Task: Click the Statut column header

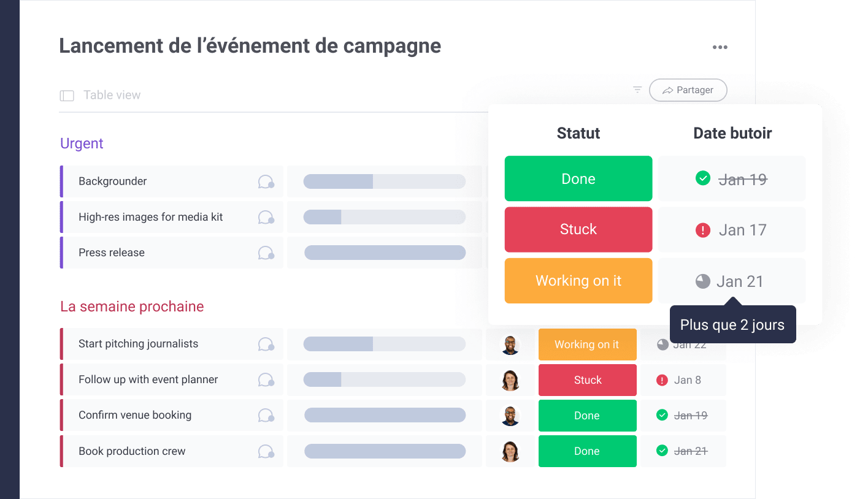Action: 578,133
